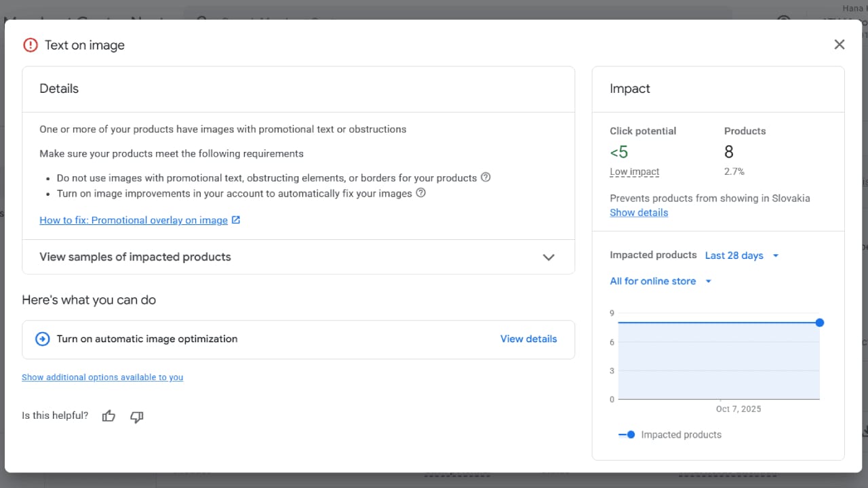Click the red error alert icon
The width and height of the screenshot is (868, 488).
[x=31, y=45]
